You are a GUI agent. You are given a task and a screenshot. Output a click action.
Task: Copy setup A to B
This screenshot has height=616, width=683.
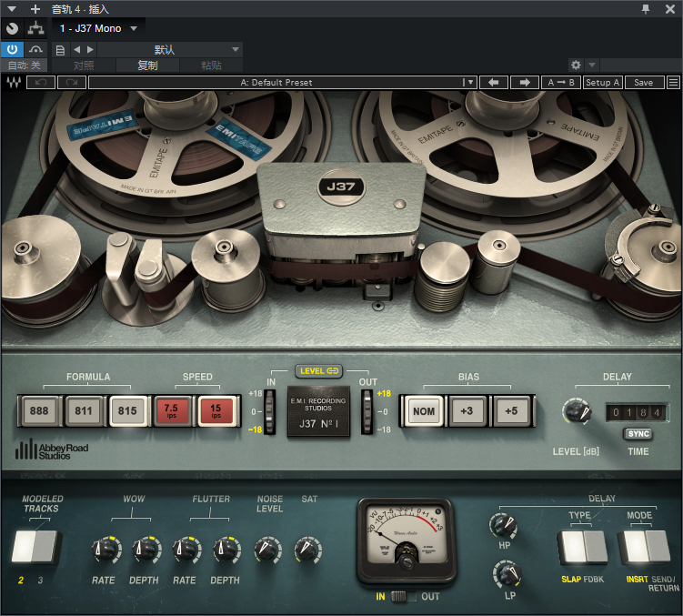coord(561,82)
